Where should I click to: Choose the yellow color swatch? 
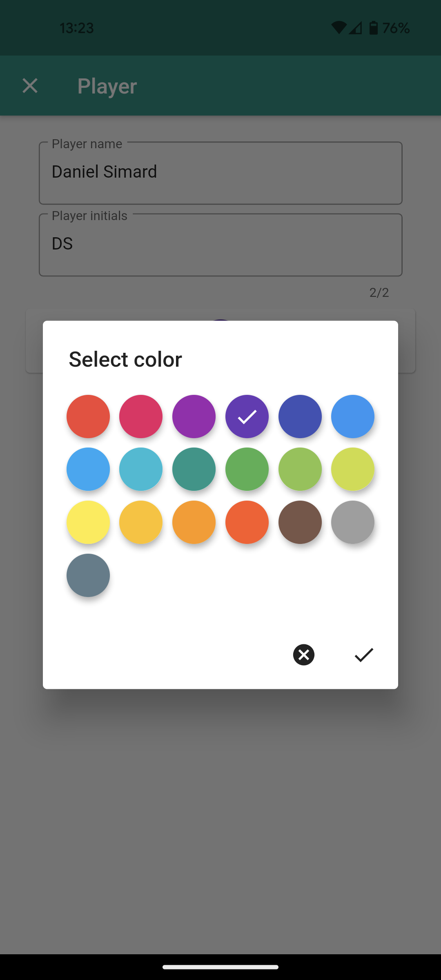coord(88,522)
